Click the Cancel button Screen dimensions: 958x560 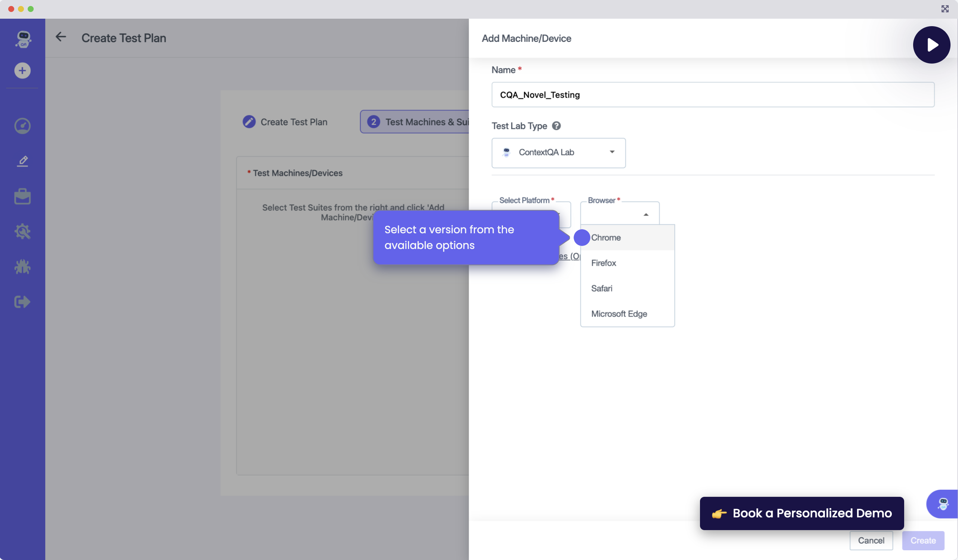(871, 540)
